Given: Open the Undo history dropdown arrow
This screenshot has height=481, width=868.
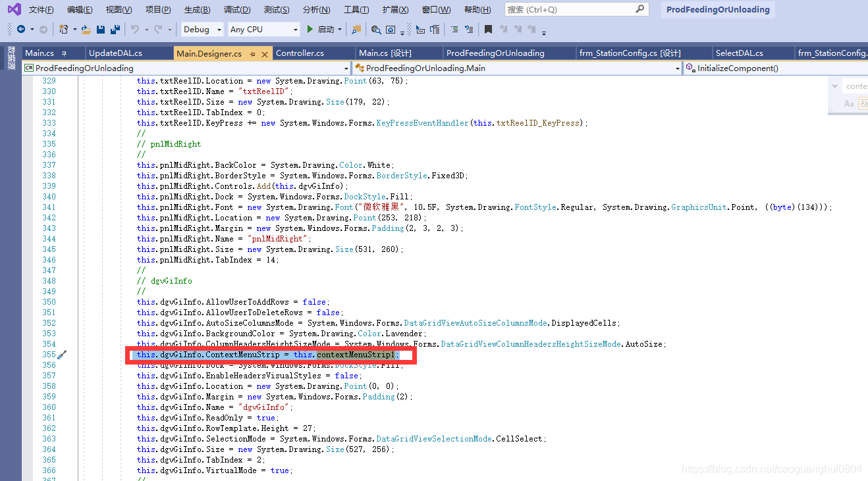Looking at the screenshot, I should pos(146,30).
